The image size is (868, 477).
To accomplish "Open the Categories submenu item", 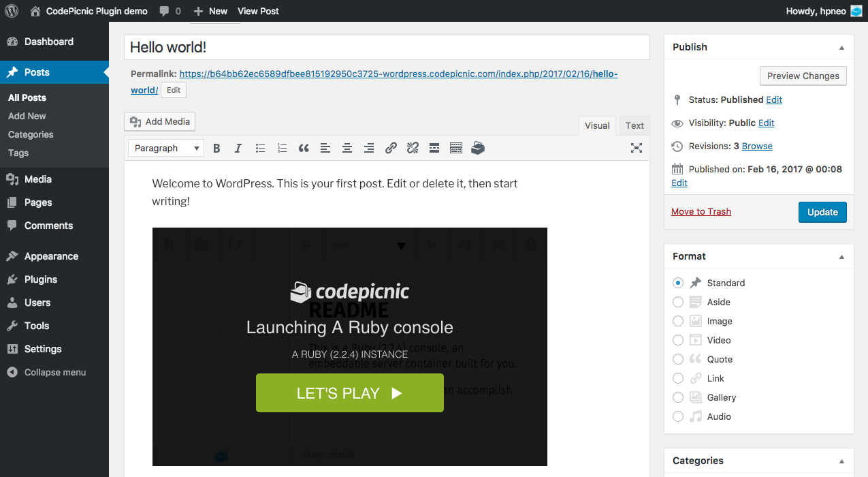I will click(31, 134).
